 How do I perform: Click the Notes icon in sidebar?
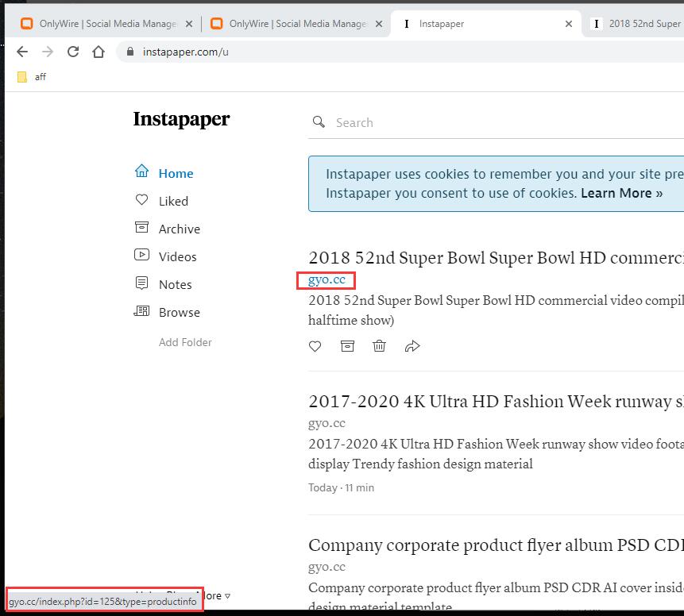(141, 283)
